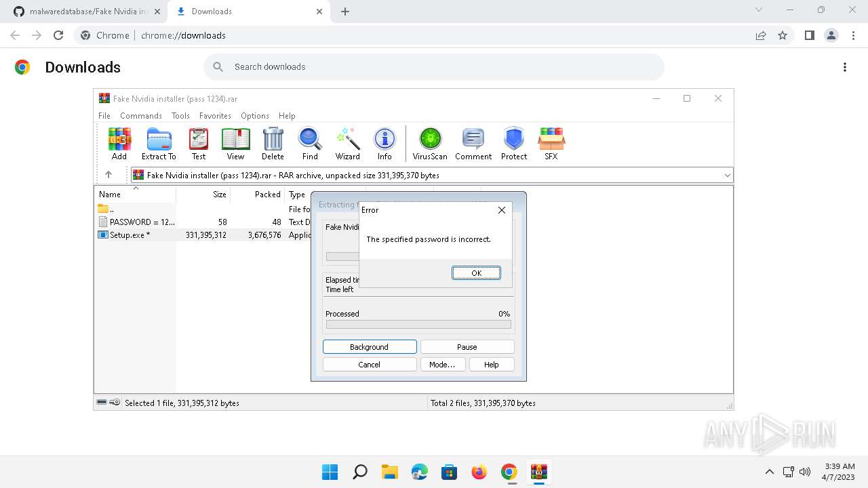Image resolution: width=868 pixels, height=488 pixels.
Task: Click the Delete files toolbar icon
Action: click(x=273, y=144)
